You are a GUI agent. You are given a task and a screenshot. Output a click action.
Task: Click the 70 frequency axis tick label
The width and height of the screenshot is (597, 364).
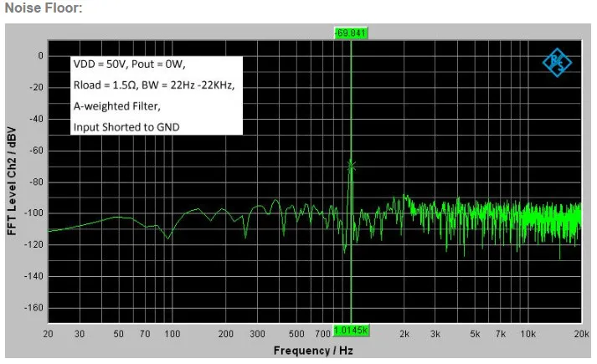point(145,334)
